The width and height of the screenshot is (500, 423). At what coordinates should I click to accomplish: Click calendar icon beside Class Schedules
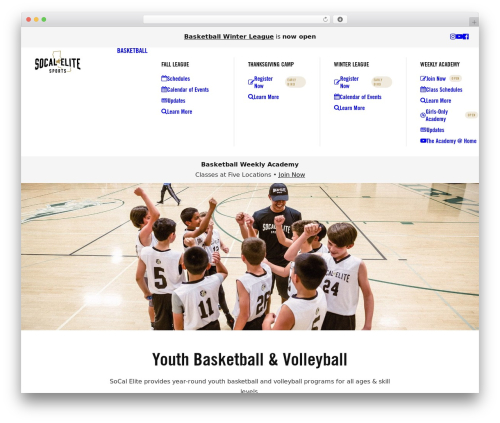(x=423, y=89)
